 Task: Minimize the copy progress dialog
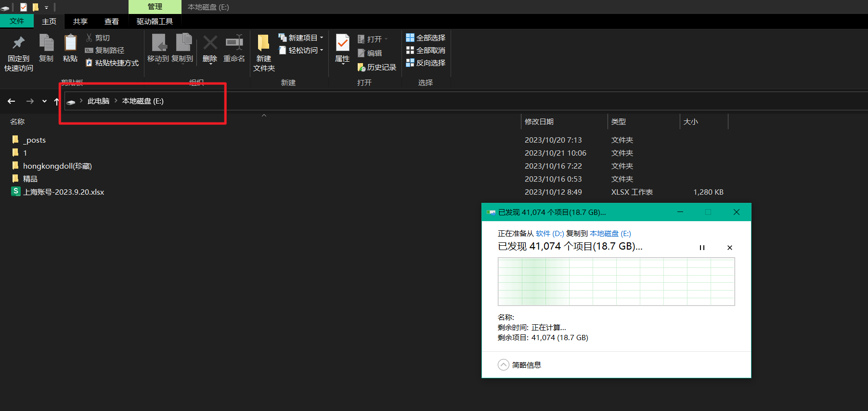(x=680, y=212)
